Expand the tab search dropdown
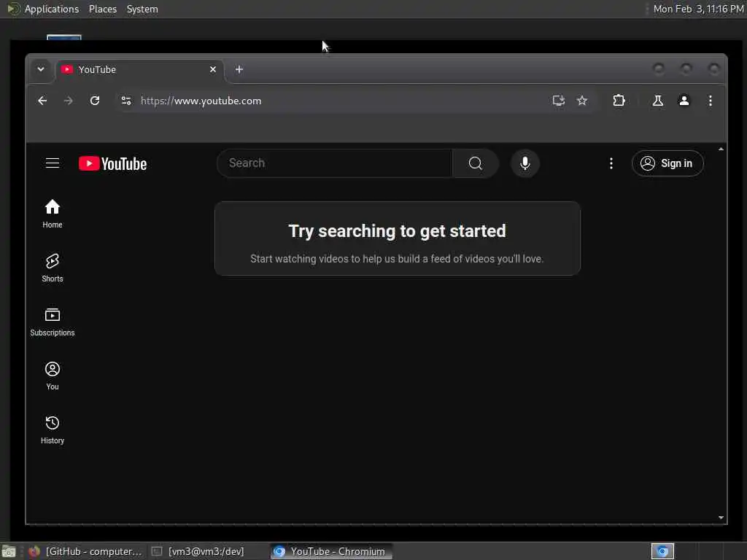 [41, 69]
